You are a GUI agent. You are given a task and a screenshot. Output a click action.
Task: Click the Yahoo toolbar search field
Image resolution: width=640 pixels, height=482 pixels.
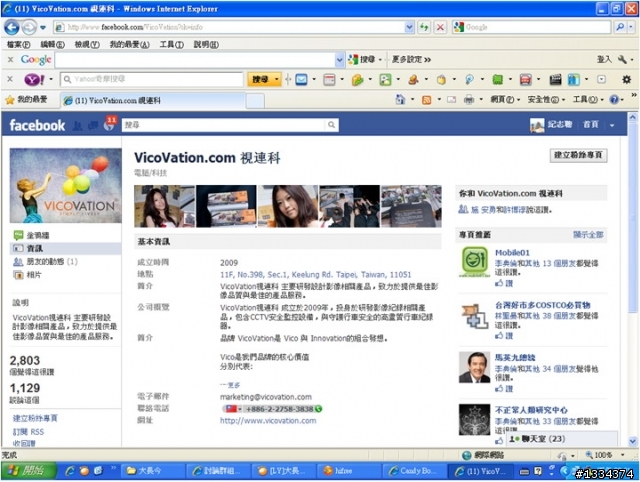152,79
